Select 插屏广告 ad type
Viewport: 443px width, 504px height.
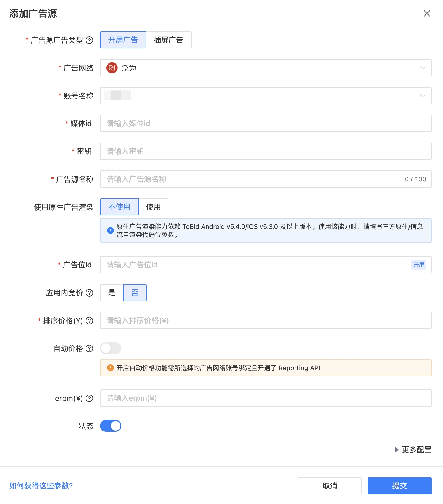[169, 40]
